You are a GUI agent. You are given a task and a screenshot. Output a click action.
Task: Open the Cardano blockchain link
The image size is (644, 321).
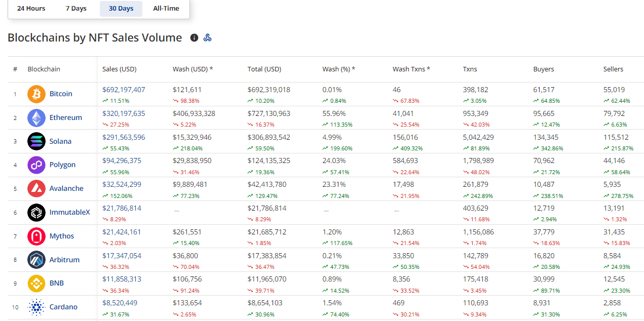(63, 307)
